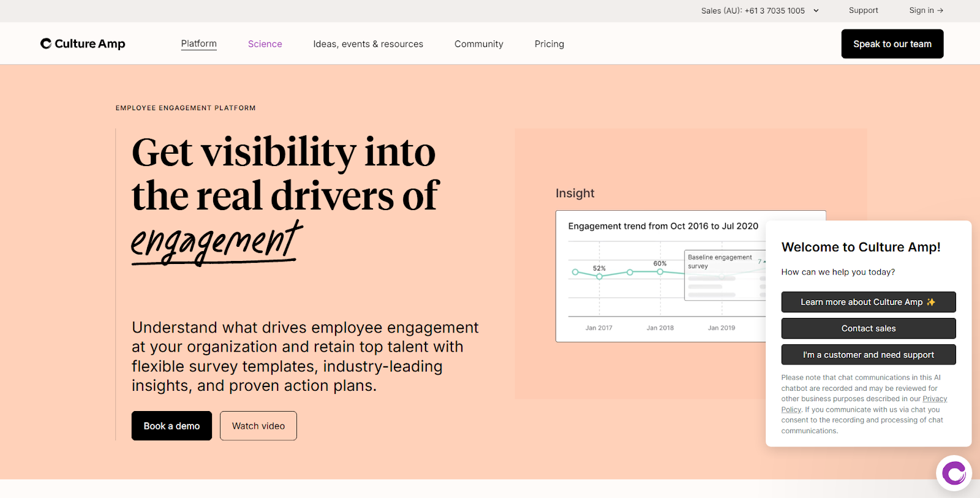Select Contact sales in chat widget

[x=869, y=328]
